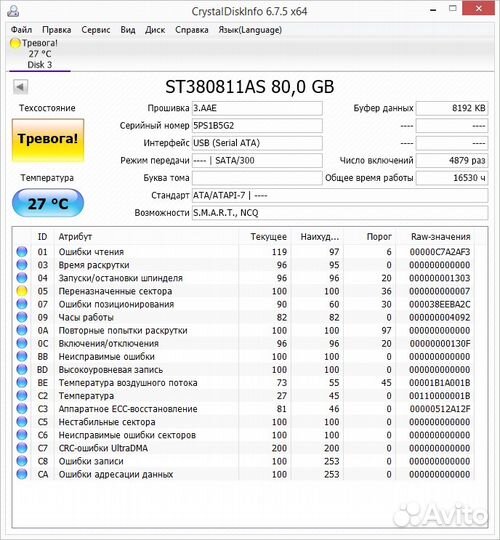Maximize the CrystalDiskInfo window
500x540 pixels.
click(x=453, y=9)
